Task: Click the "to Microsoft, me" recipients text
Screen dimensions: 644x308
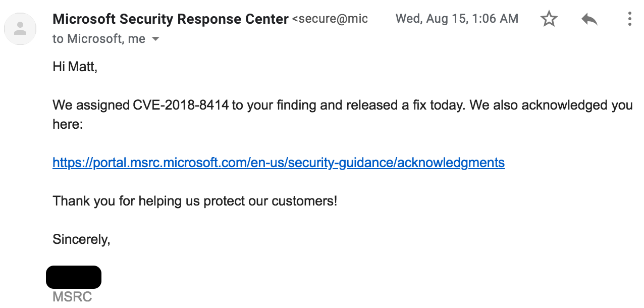Action: [99, 39]
